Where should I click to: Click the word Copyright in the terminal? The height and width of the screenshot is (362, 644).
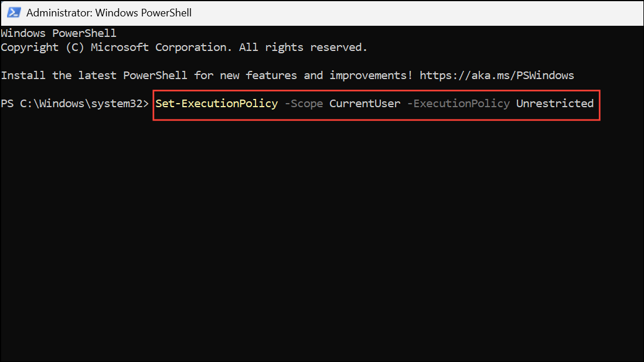pos(29,47)
